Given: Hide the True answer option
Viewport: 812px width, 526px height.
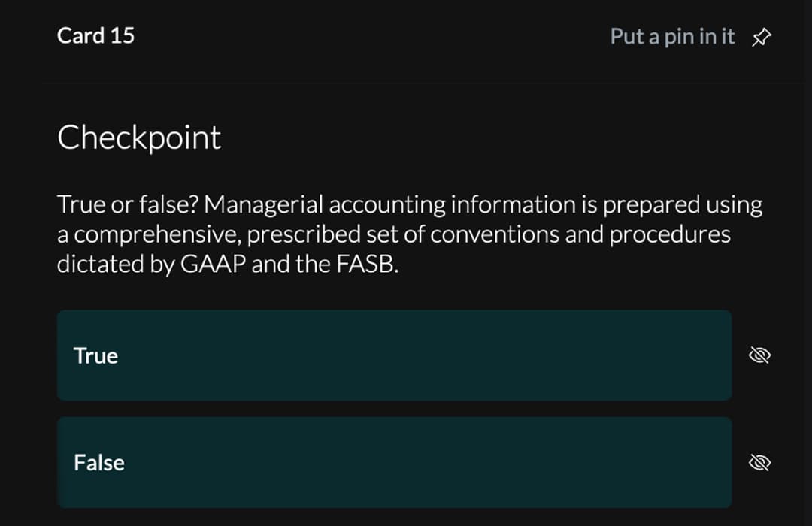Looking at the screenshot, I should click(760, 355).
